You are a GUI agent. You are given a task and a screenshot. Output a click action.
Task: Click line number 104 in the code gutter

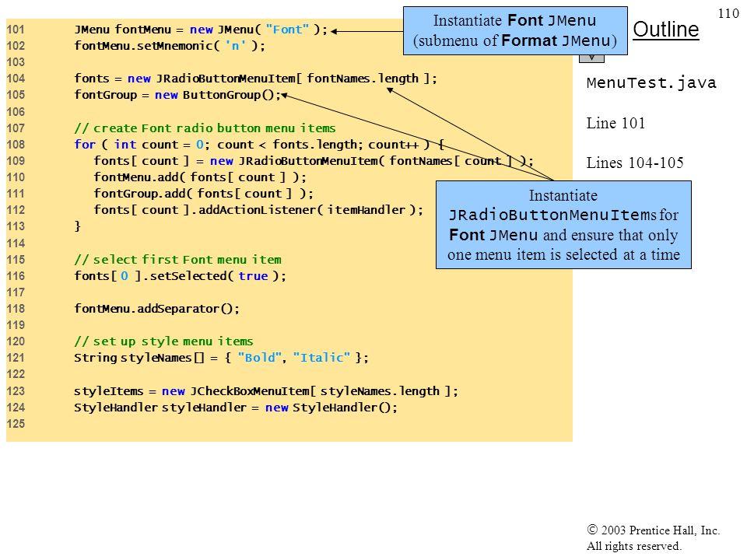pos(16,79)
